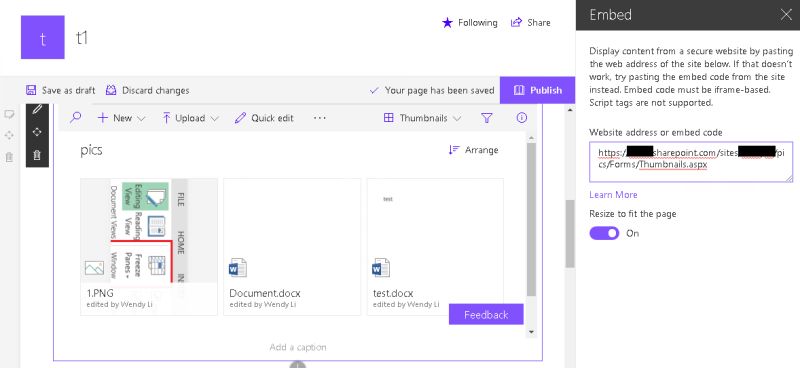The width and height of the screenshot is (800, 368).
Task: Click the add section plus icon at bottom
Action: (298, 365)
